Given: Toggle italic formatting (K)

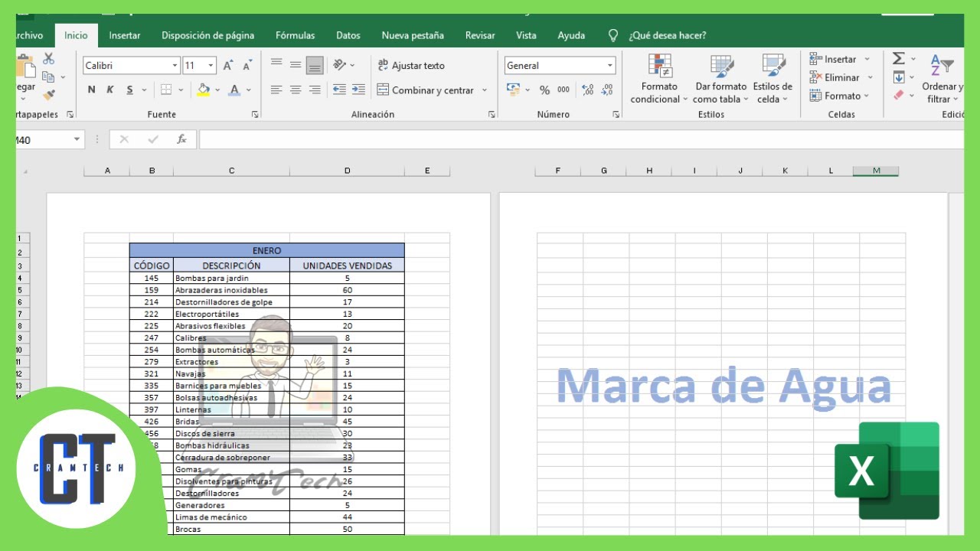Looking at the screenshot, I should point(110,90).
